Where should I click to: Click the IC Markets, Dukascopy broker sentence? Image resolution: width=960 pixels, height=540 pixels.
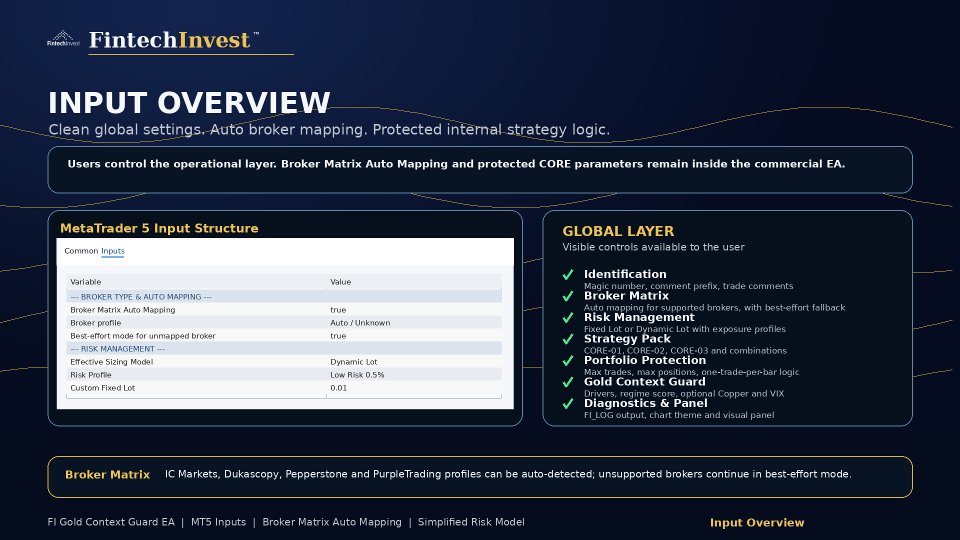tap(508, 474)
